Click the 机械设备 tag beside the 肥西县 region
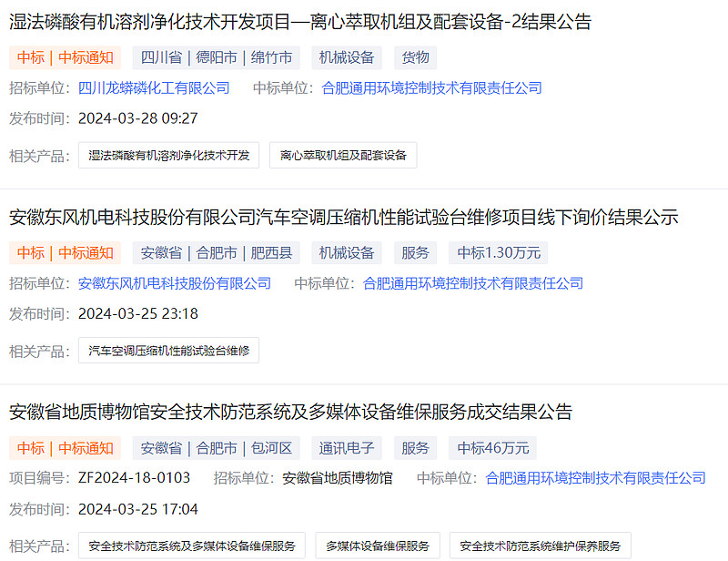This screenshot has height=561, width=728. [x=347, y=253]
